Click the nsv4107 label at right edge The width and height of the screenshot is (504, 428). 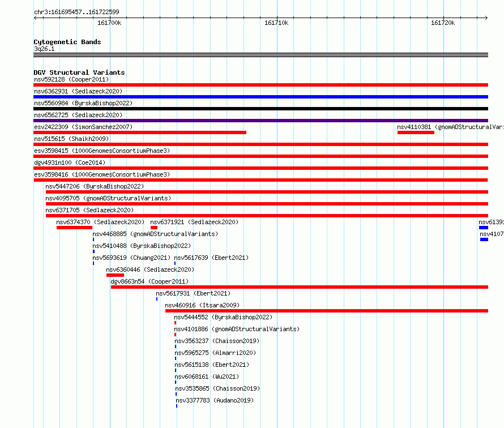pyautogui.click(x=492, y=234)
